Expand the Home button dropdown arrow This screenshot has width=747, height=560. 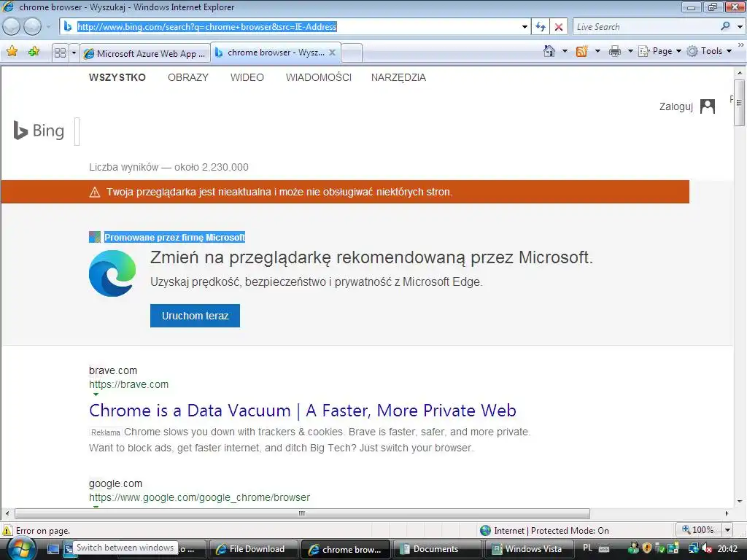(x=565, y=51)
